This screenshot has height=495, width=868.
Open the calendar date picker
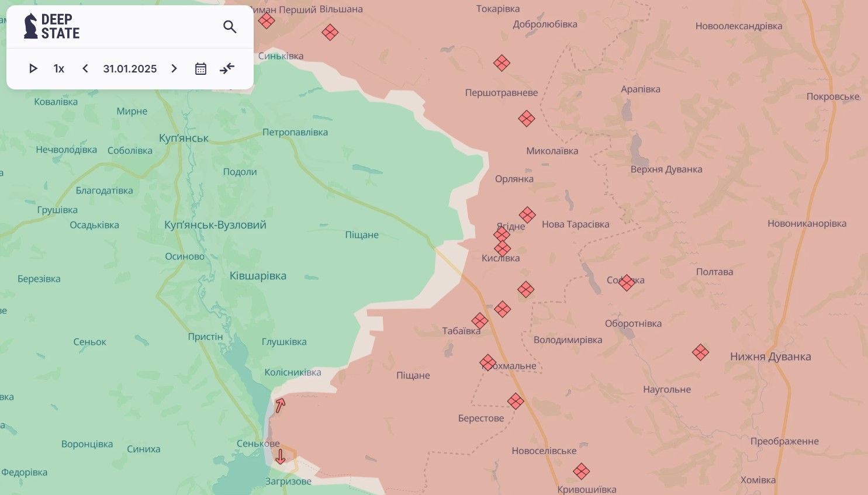point(200,69)
